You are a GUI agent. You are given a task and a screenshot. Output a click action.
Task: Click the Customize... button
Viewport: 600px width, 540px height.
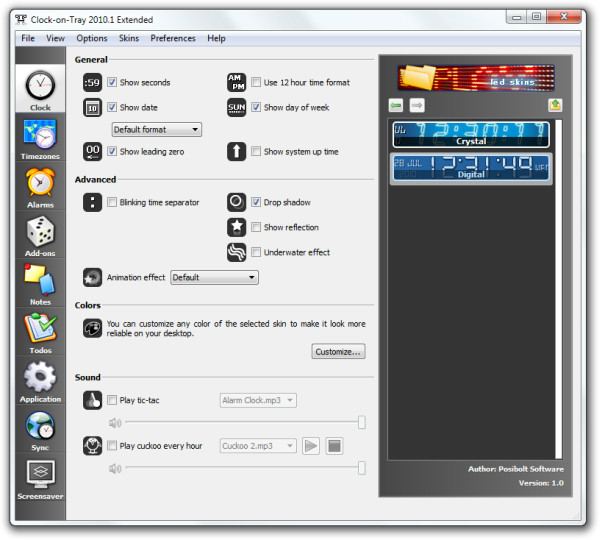click(x=338, y=352)
